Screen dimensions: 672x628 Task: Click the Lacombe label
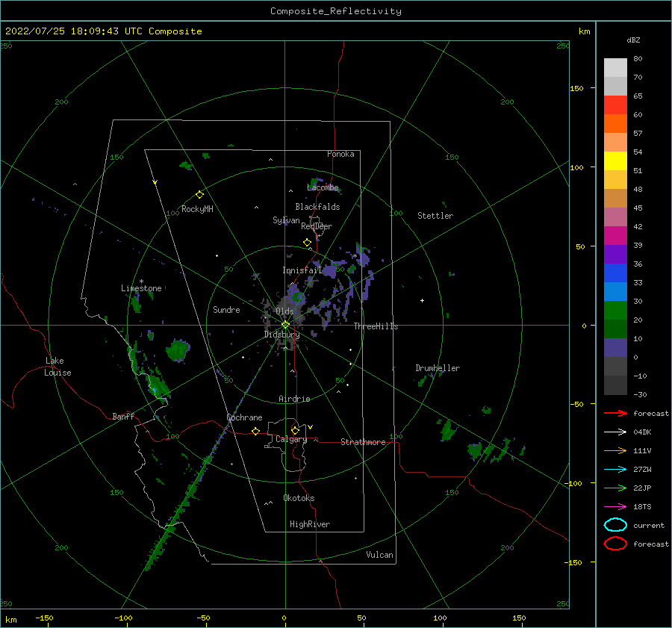click(x=323, y=187)
